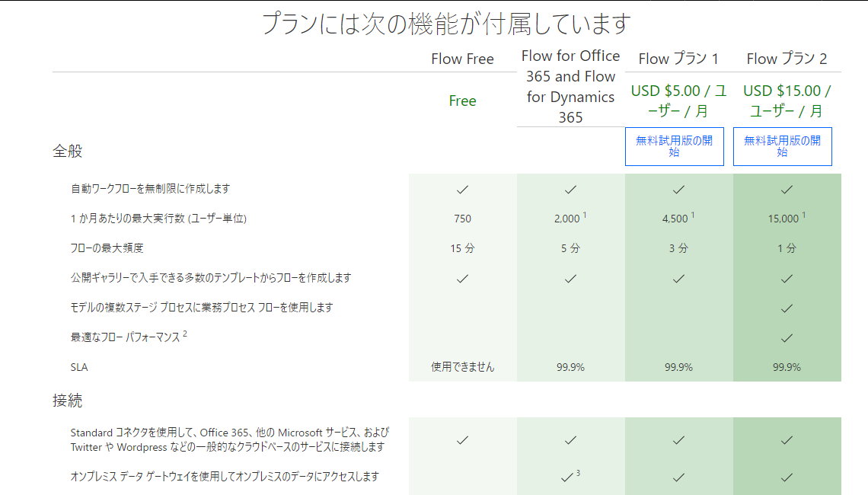Screen dimensions: 868x495
Task: Click Office 365 column checkmark for Standard コネクタ
Action: tap(570, 440)
